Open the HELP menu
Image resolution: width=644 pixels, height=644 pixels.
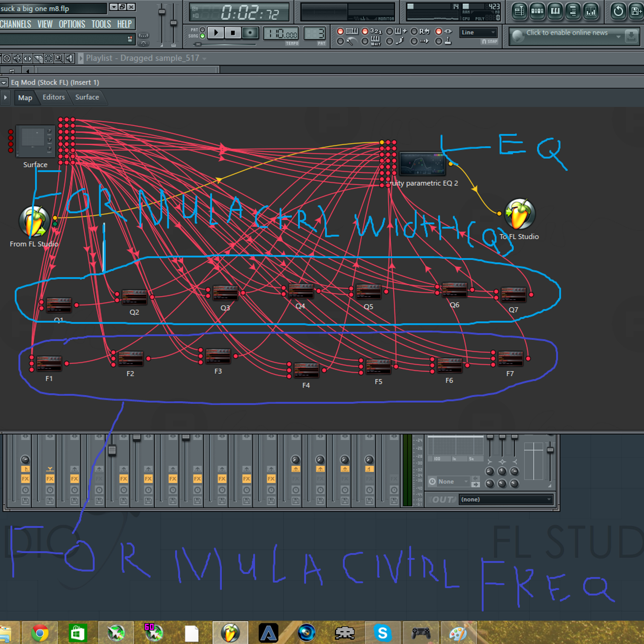(125, 24)
